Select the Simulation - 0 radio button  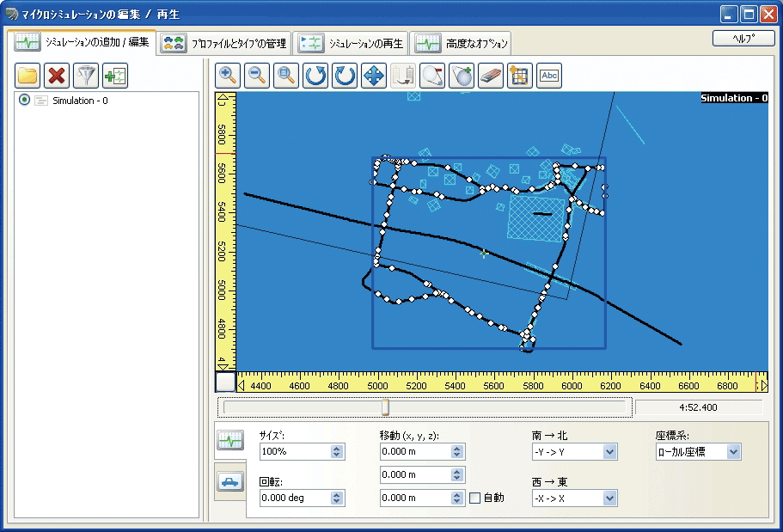click(x=25, y=101)
